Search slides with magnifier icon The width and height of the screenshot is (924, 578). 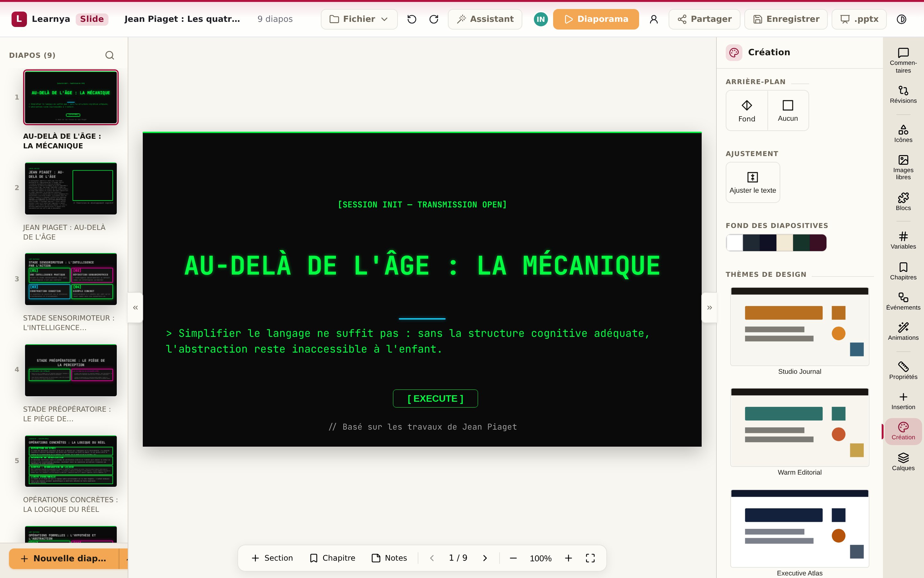click(110, 56)
